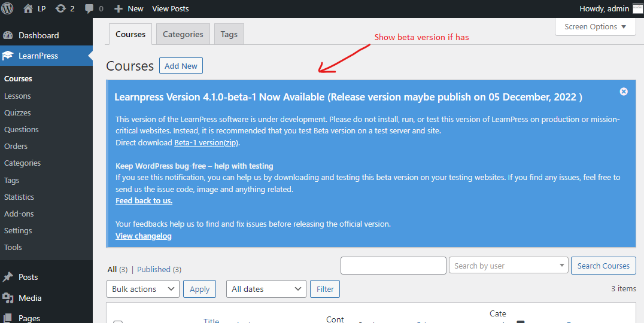The height and width of the screenshot is (323, 644).
Task: Open the All dates dropdown
Action: (x=266, y=289)
